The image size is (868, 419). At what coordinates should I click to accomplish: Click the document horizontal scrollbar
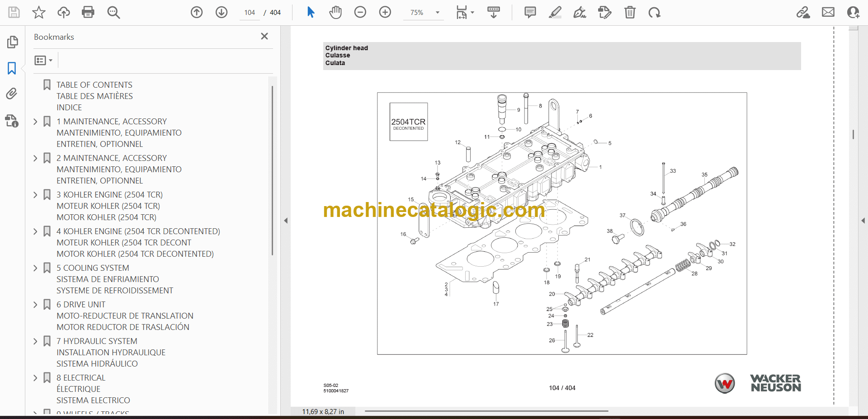(486, 411)
